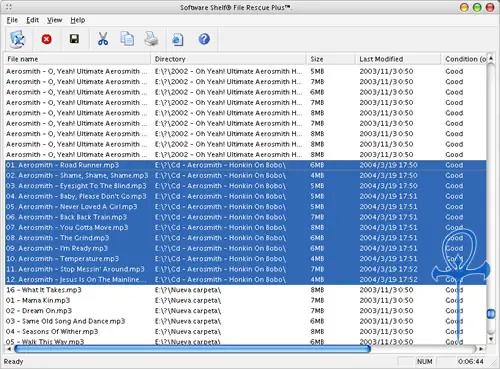Click the vertical scrollbar down arrow

click(491, 339)
